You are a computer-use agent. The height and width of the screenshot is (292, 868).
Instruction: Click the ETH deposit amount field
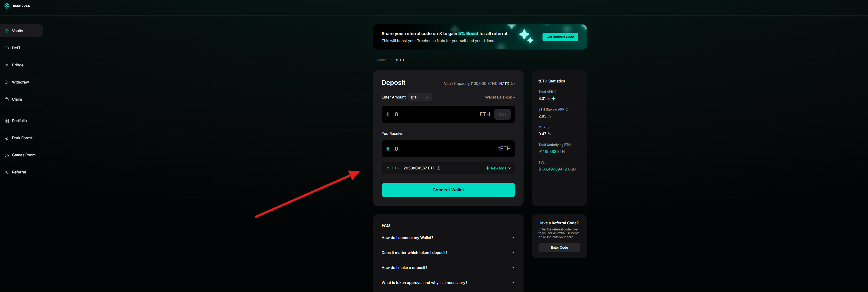click(448, 115)
